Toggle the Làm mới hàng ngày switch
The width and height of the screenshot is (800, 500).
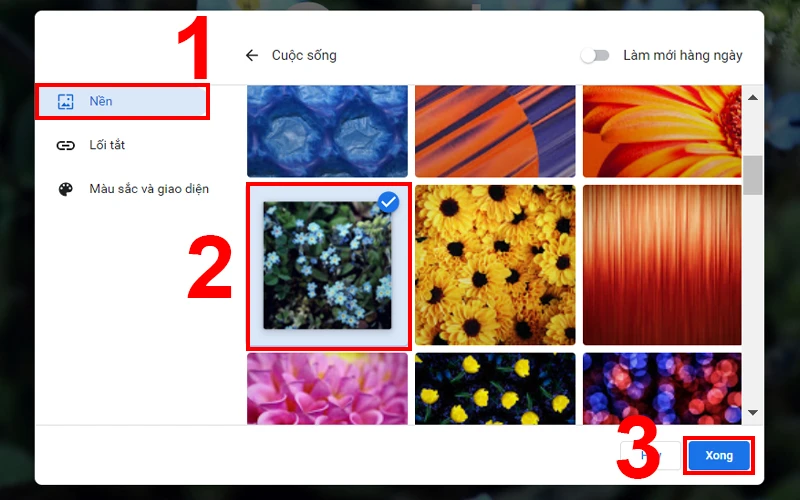pyautogui.click(x=595, y=55)
